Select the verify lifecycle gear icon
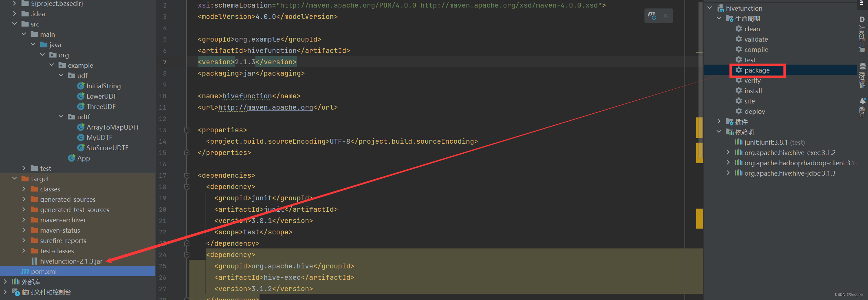Image resolution: width=868 pixels, height=300 pixels. (x=738, y=80)
